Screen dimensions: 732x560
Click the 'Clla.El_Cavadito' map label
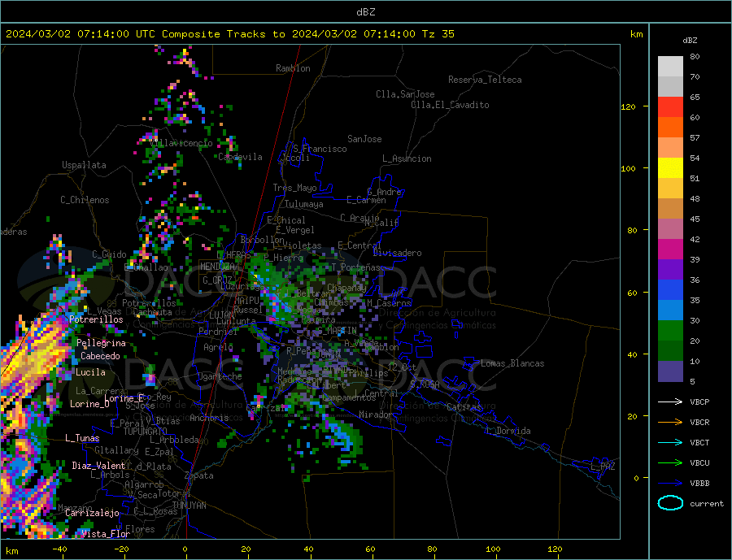tap(450, 105)
